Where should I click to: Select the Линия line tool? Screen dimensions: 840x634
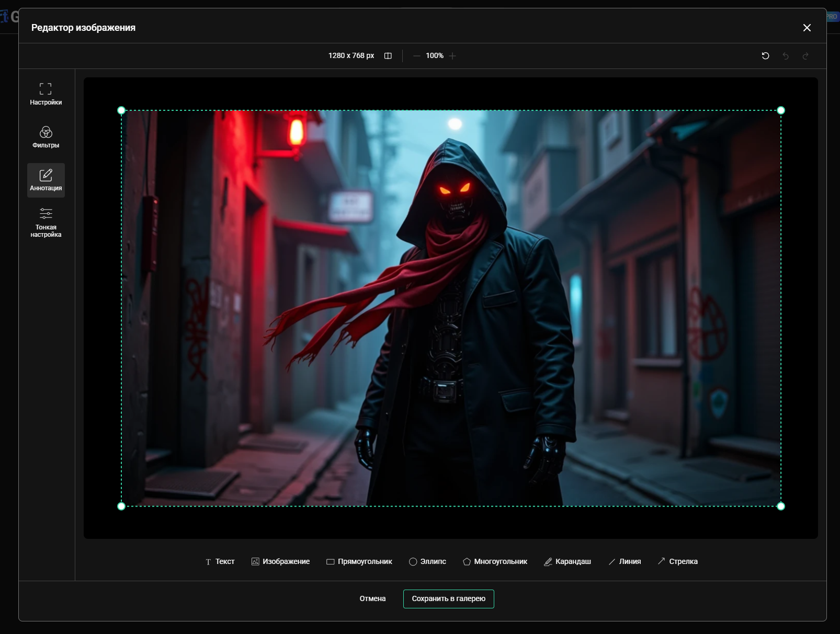coord(625,561)
